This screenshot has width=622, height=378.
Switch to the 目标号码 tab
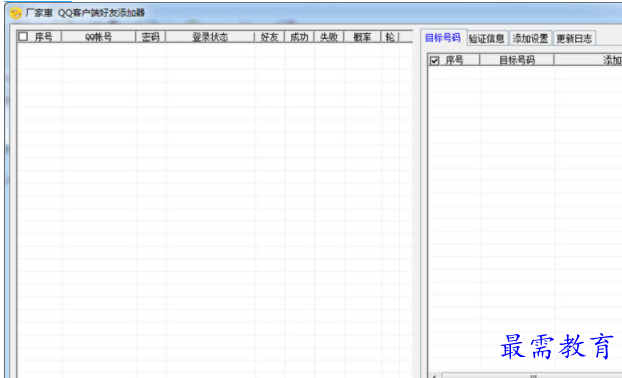click(443, 38)
